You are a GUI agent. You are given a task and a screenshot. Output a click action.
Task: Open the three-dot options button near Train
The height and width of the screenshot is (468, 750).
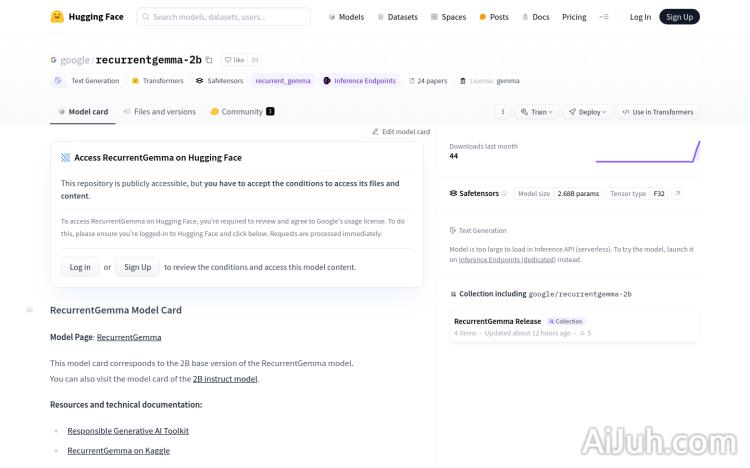pyautogui.click(x=503, y=112)
